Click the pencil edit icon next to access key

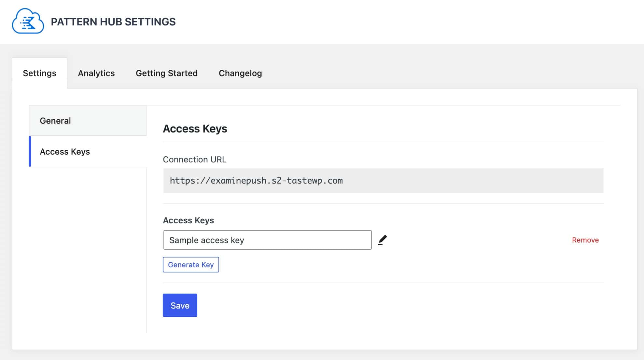382,240
